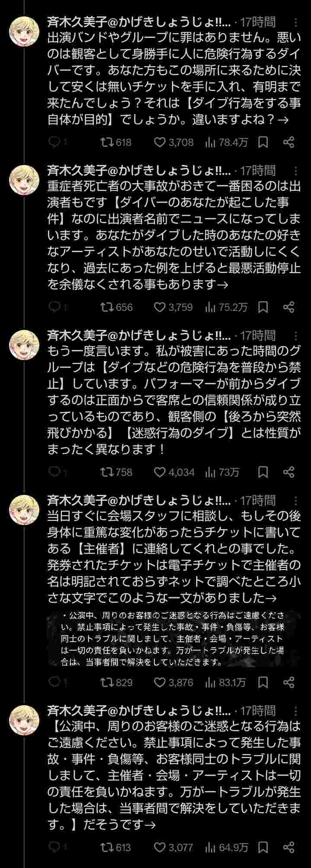Image resolution: width=311 pixels, height=868 pixels.
Task: Share the tweet with 64.9万 views
Action: coord(289,847)
